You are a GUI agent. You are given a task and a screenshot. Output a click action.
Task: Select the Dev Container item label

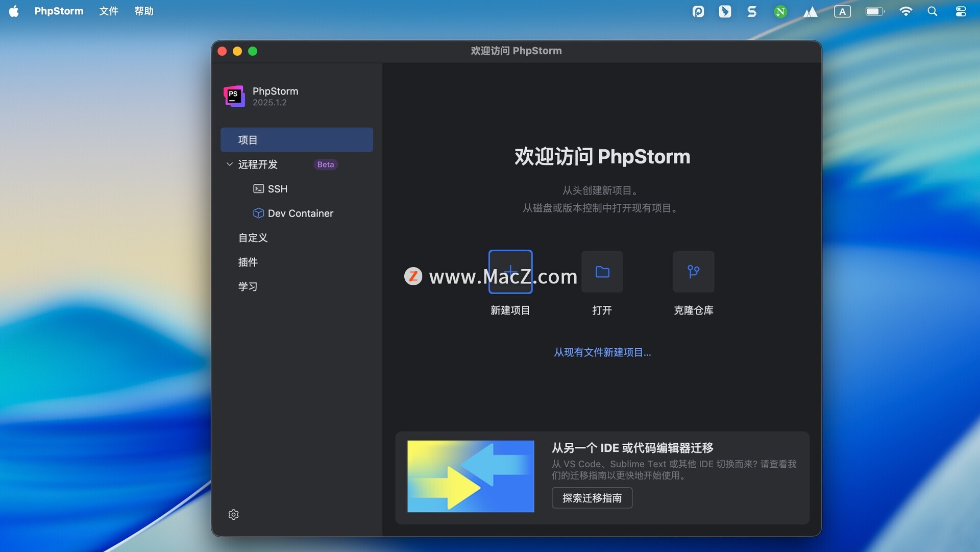point(301,213)
